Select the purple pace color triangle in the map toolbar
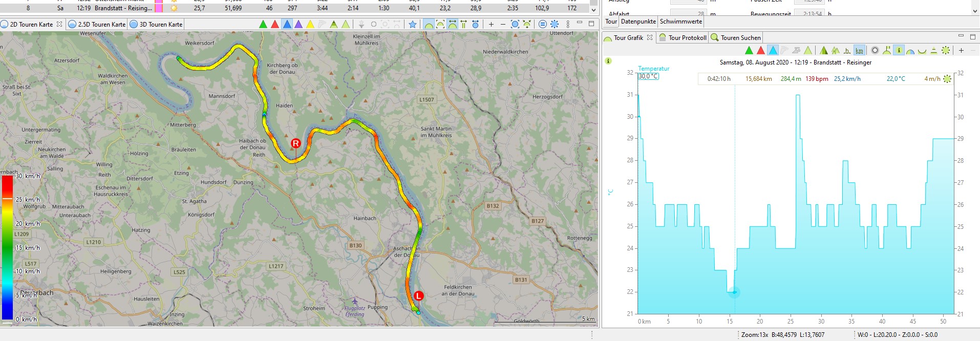The image size is (980, 341). click(299, 24)
